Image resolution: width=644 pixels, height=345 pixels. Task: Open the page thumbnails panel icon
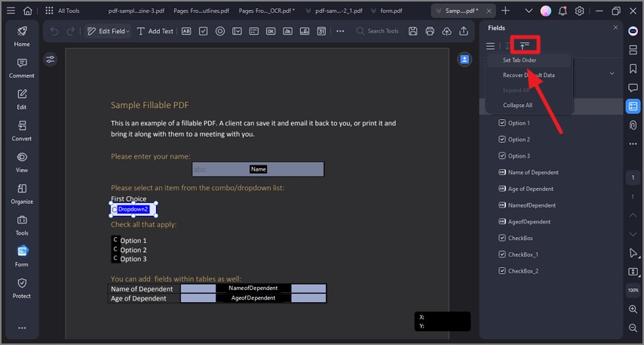pyautogui.click(x=633, y=50)
